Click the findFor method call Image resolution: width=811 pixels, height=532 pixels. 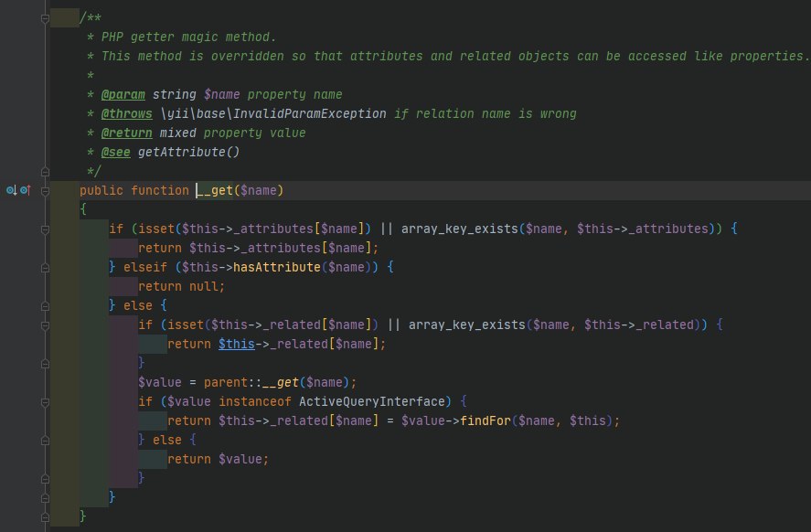[x=486, y=420]
